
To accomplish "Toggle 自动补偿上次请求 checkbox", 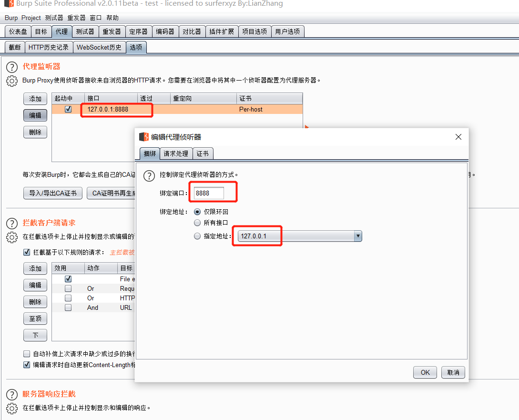I will (x=27, y=354).
